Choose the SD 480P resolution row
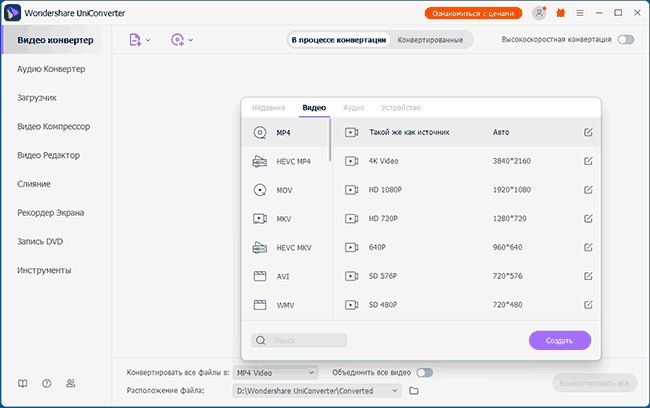The height and width of the screenshot is (408, 650). pos(467,305)
